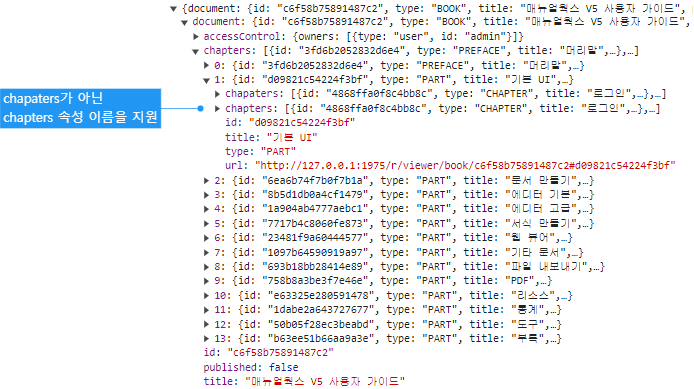Expand item 2 with id 6ea6b74f7b0f7b1a

click(x=206, y=181)
